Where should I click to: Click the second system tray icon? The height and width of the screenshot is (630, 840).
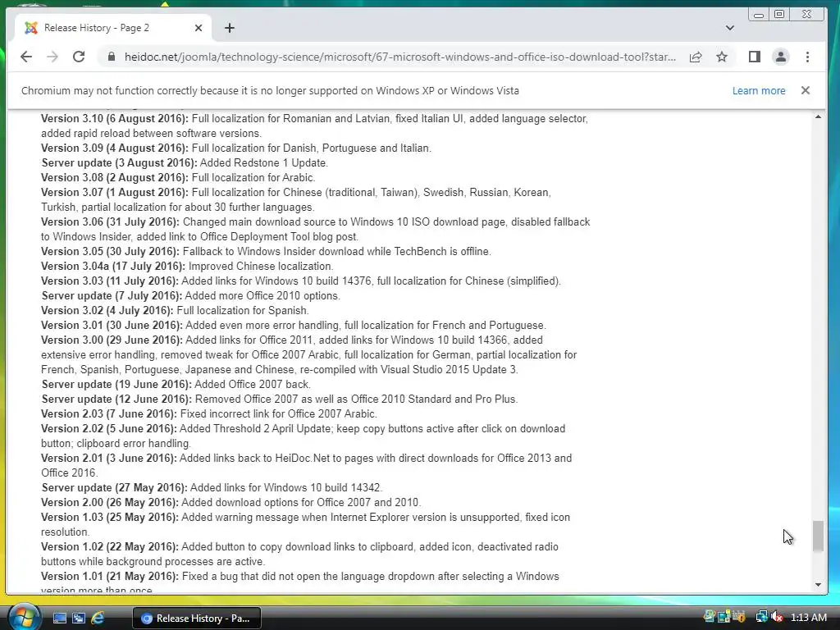[x=724, y=617]
